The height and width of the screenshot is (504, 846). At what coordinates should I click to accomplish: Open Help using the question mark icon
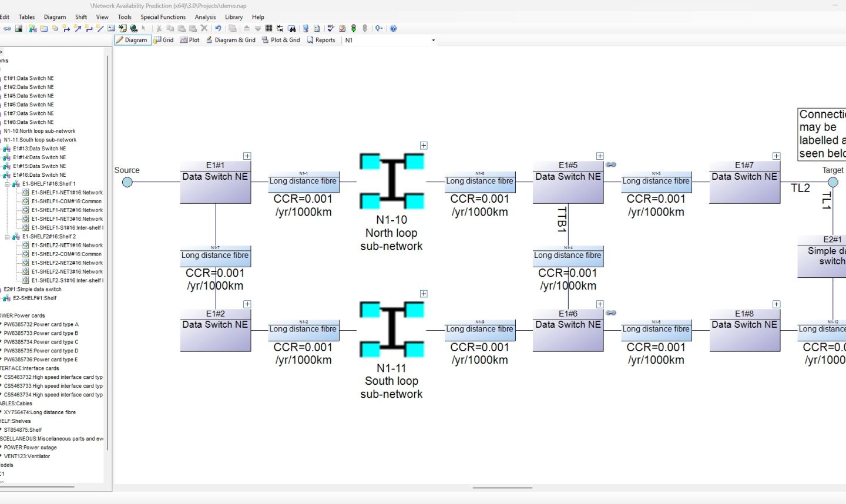click(x=394, y=28)
